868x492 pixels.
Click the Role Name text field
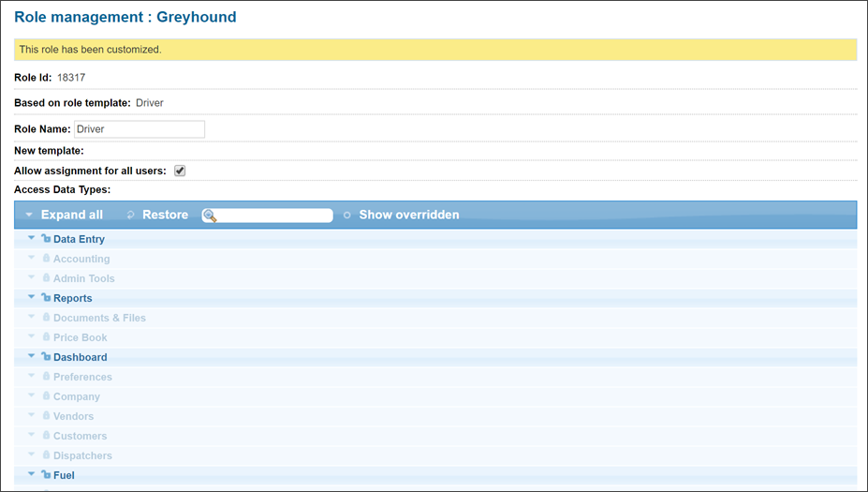(139, 129)
